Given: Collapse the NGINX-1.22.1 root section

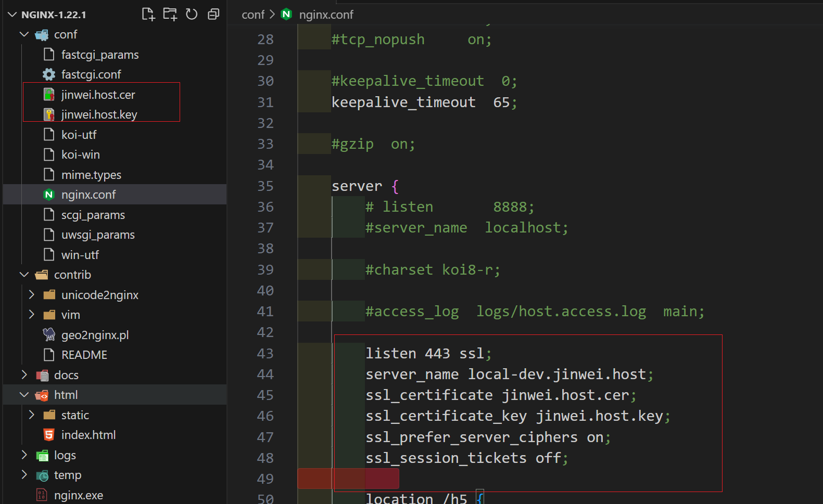Looking at the screenshot, I should 12,15.
